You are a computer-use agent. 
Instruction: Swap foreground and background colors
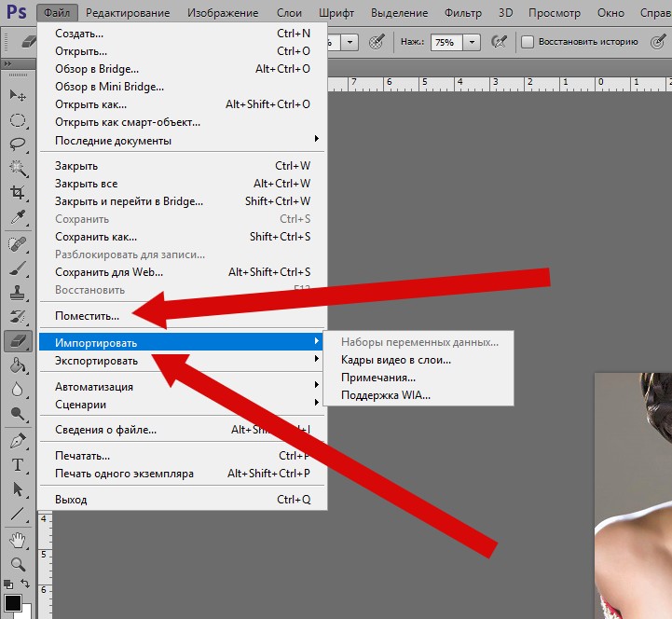[25, 584]
